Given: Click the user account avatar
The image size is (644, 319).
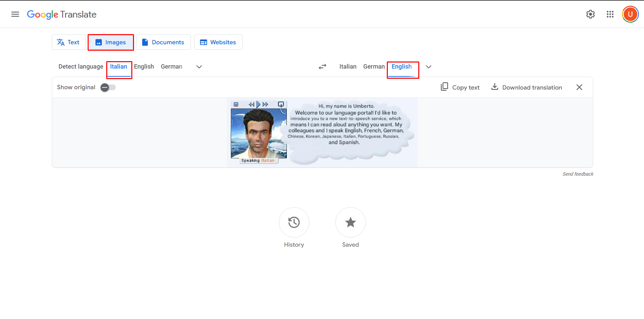Looking at the screenshot, I should pos(630,14).
